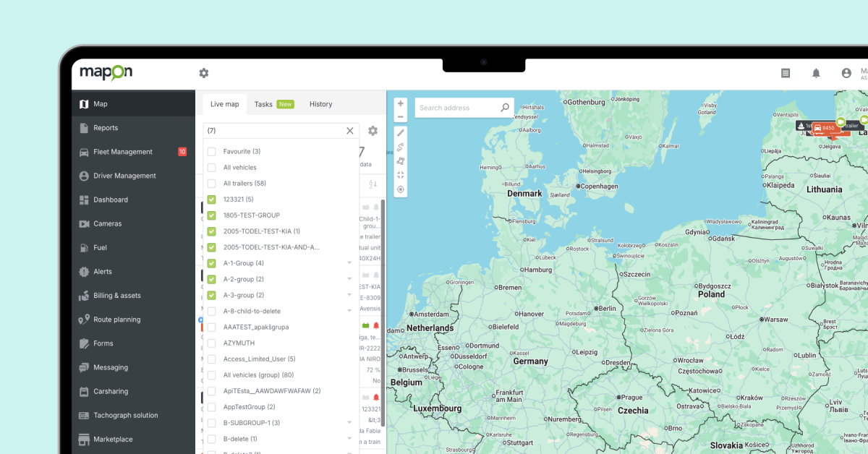Expand the A-1-Group (4) subgroup arrow
This screenshot has width=868, height=454.
point(349,263)
